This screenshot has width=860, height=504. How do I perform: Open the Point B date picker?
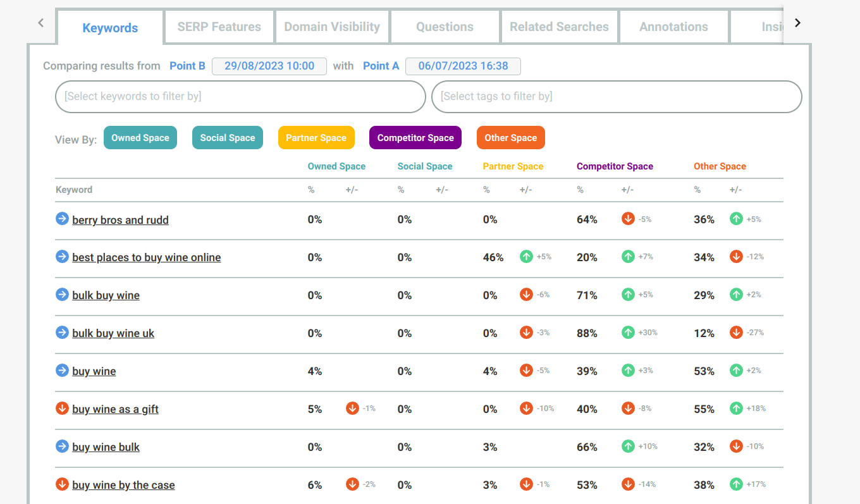point(269,66)
